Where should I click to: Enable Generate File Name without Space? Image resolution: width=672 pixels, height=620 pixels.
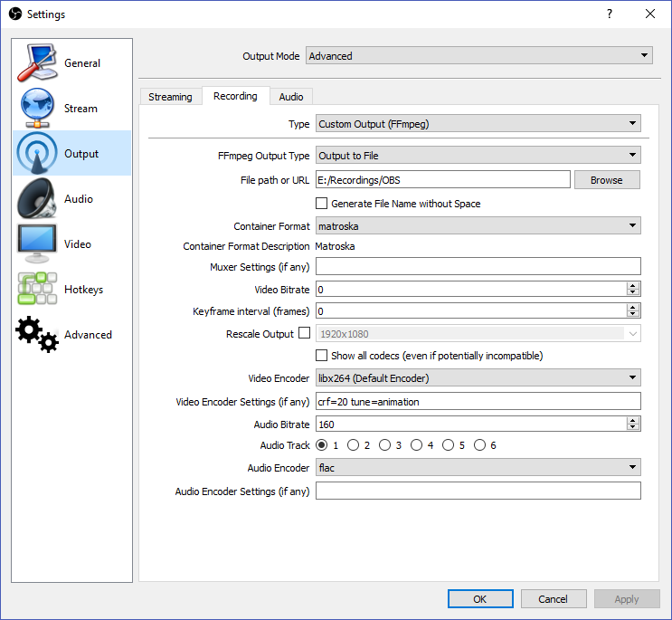[321, 204]
